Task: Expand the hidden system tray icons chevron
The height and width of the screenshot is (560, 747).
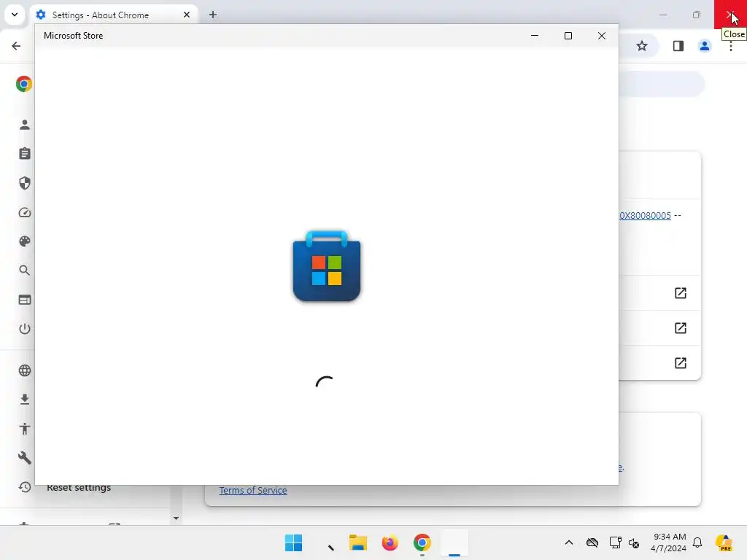Action: [x=569, y=542]
